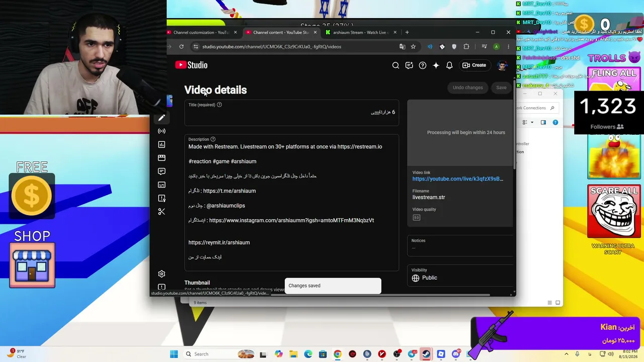Image resolution: width=644 pixels, height=362 pixels.
Task: Click the translate page icon in address bar
Action: 402,47
